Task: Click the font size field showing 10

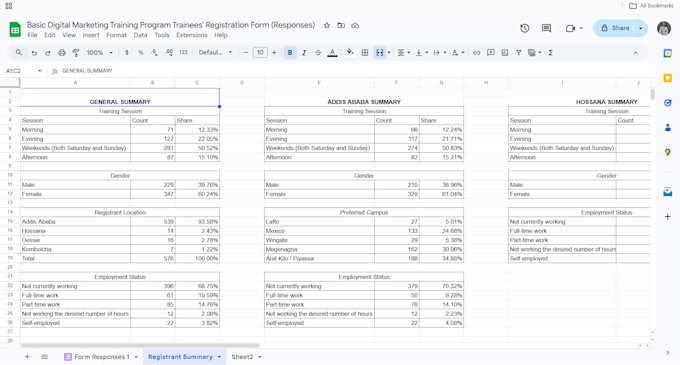Action: tap(260, 52)
